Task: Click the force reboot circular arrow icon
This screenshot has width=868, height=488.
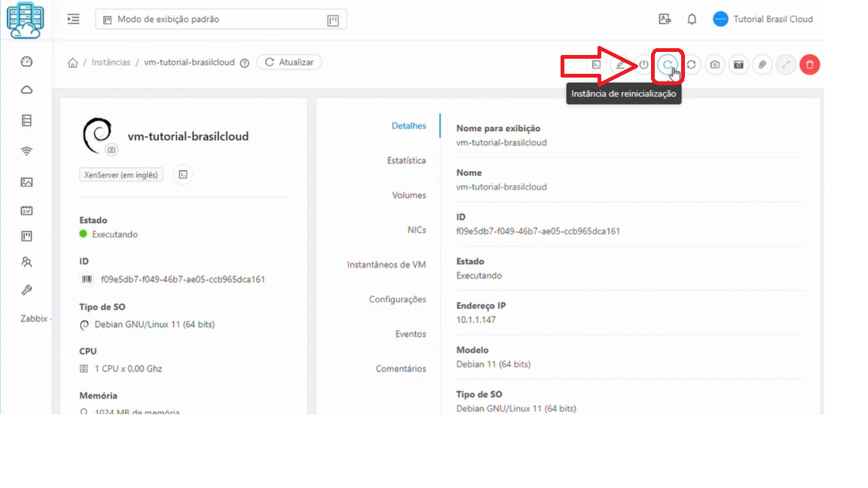Action: [x=691, y=65]
